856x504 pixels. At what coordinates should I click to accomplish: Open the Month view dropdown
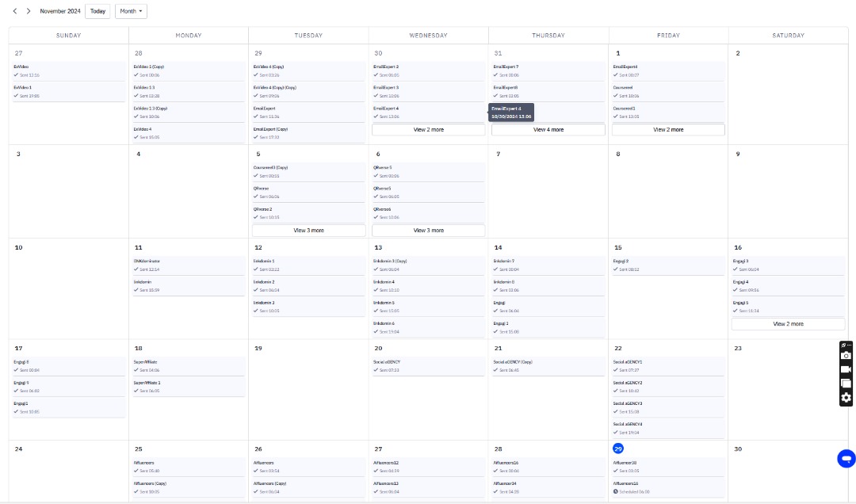(131, 11)
